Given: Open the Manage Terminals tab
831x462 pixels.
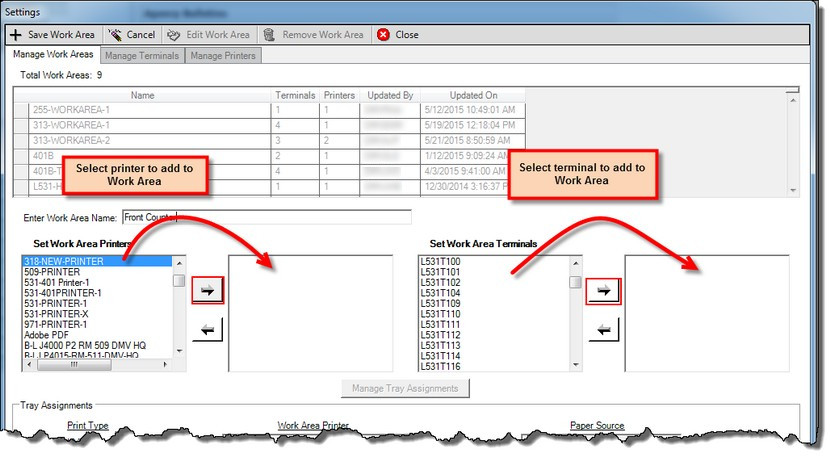Looking at the screenshot, I should (x=142, y=56).
